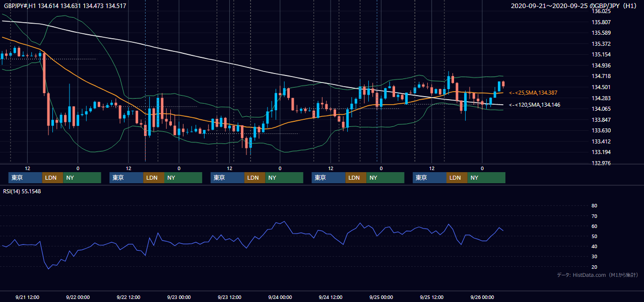Select the 9/22 12:00 time axis label

(128, 297)
